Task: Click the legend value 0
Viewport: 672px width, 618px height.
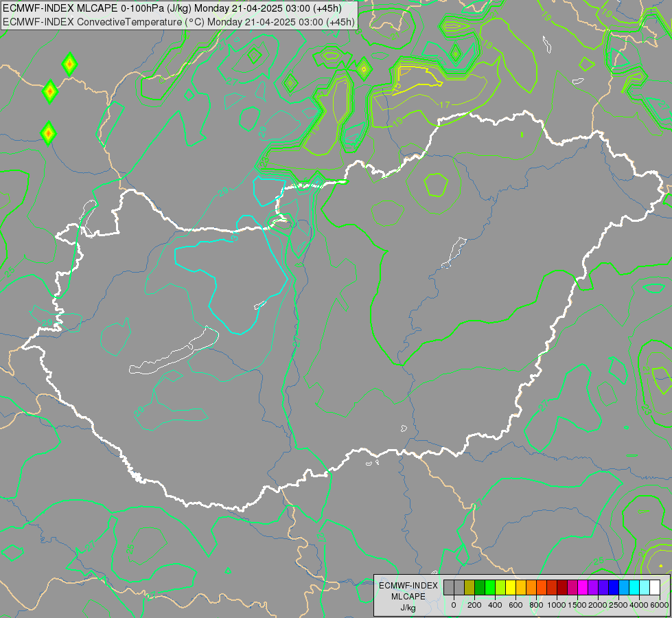Action: 454,605
